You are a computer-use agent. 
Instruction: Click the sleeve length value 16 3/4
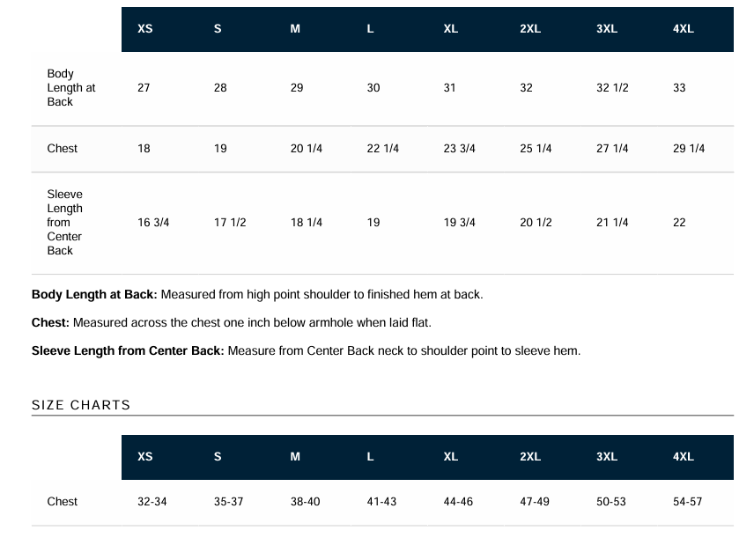coord(153,223)
